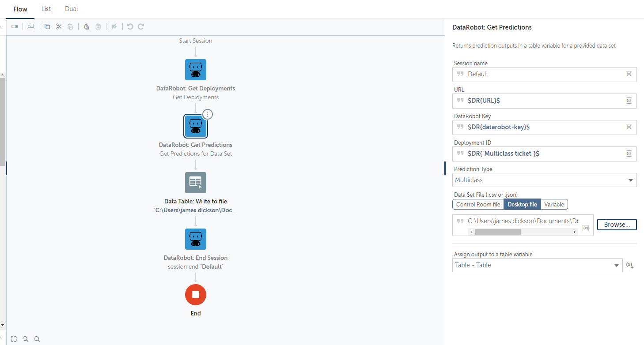This screenshot has width=644, height=345.
Task: Click the Browse button
Action: click(617, 225)
